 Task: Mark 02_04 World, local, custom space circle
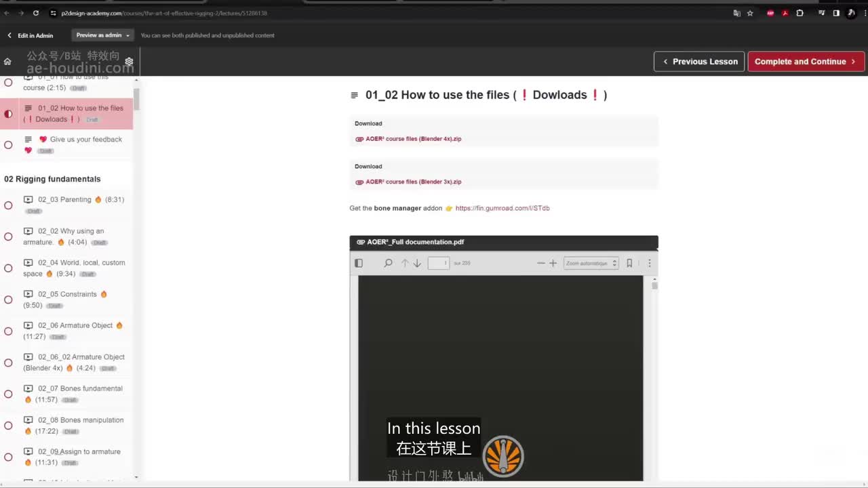pos(8,268)
